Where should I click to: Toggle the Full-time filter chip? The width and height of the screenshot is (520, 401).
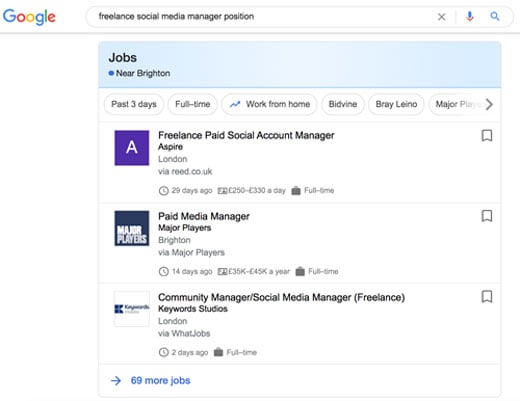click(193, 104)
